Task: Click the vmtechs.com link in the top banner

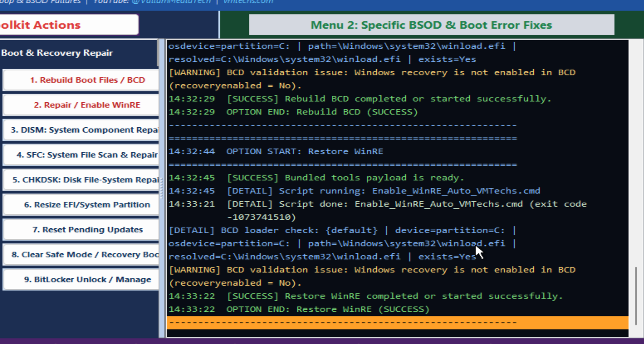Action: (248, 2)
